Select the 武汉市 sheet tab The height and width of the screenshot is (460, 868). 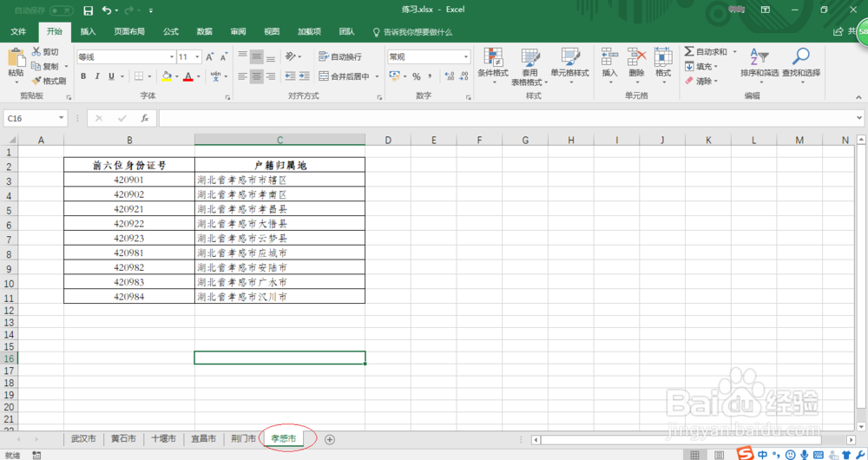pyautogui.click(x=83, y=439)
